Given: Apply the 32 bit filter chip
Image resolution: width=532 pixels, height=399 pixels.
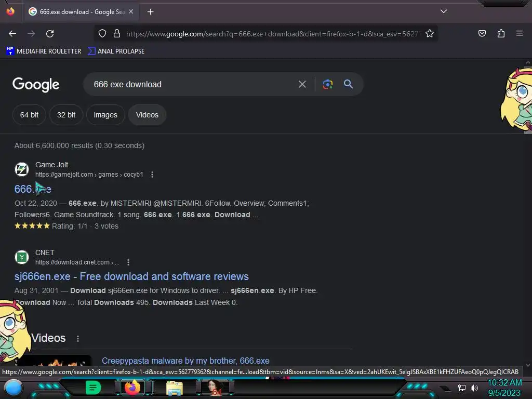Looking at the screenshot, I should click(66, 115).
